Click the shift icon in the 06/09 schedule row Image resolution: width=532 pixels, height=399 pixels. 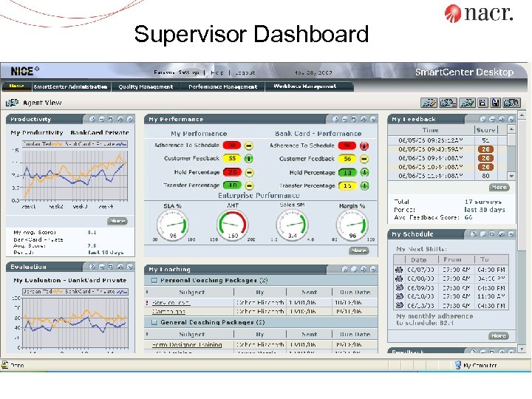coord(399,287)
